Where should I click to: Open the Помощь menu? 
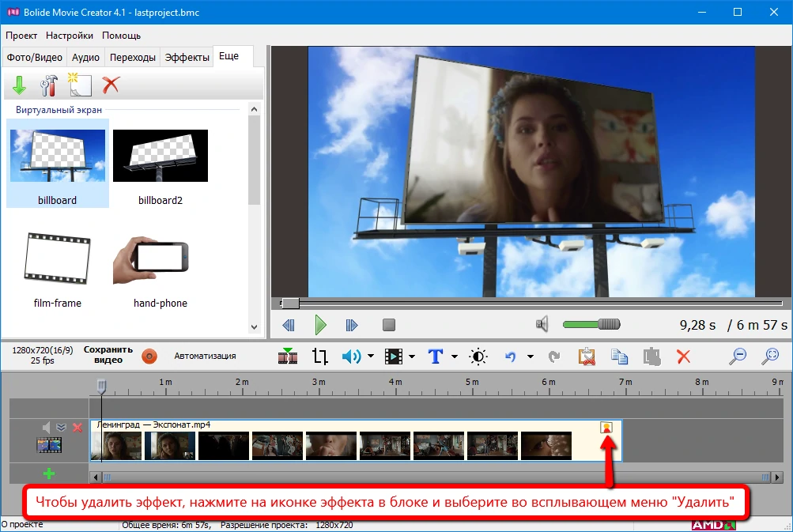click(122, 36)
